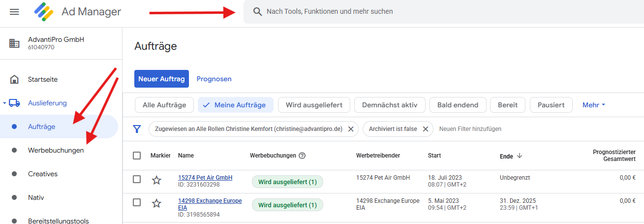Click the funnel filter icon
Image resolution: width=644 pixels, height=224 pixels.
point(137,129)
